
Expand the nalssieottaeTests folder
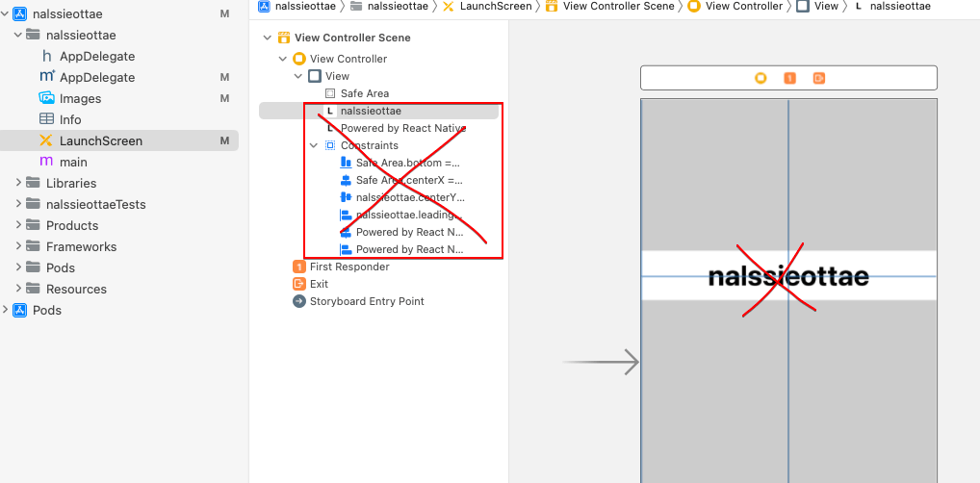point(18,204)
